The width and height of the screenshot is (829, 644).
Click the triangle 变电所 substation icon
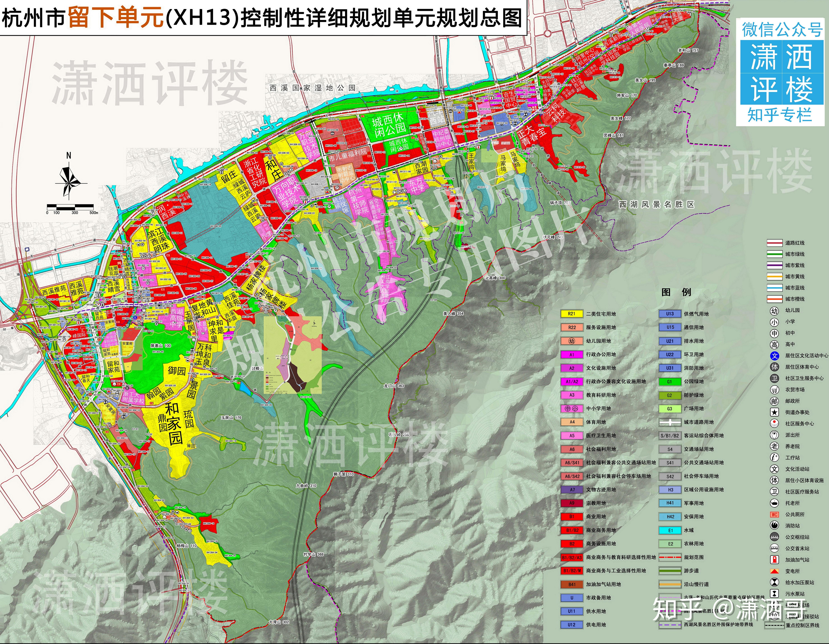pyautogui.click(x=774, y=571)
